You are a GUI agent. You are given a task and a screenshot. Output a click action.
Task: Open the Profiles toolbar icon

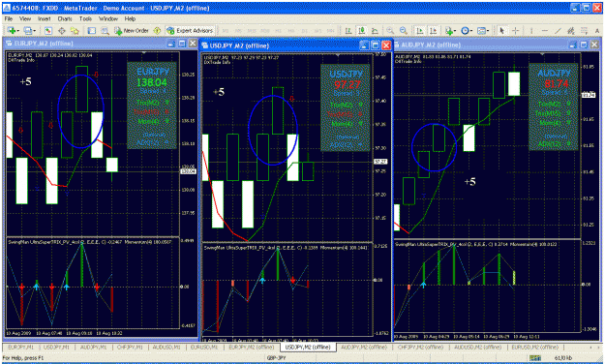click(x=28, y=30)
